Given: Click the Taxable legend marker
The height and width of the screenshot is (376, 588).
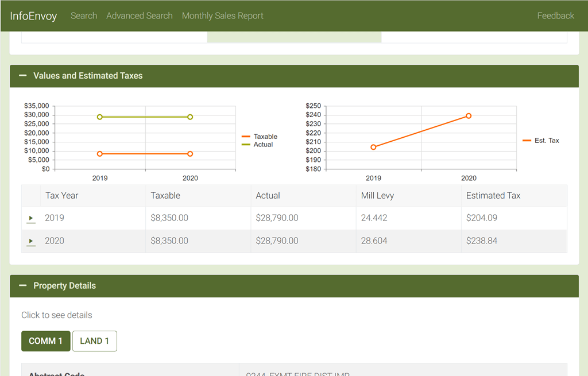Looking at the screenshot, I should coord(245,137).
